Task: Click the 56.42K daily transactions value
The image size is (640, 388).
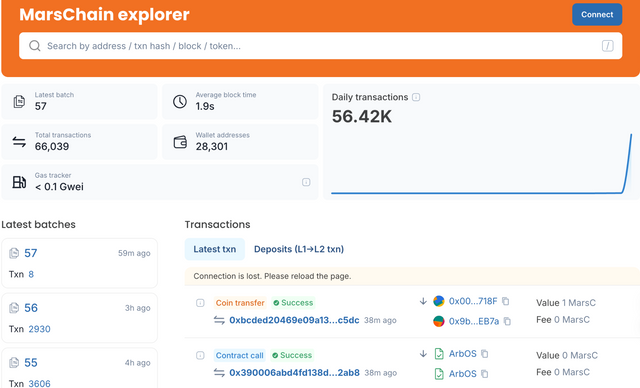Action: click(x=362, y=117)
